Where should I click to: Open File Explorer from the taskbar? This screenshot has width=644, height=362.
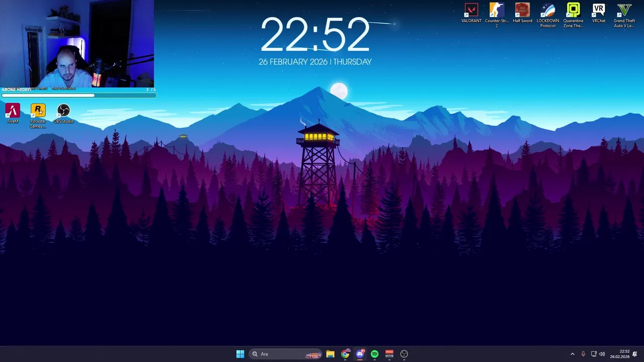click(330, 354)
